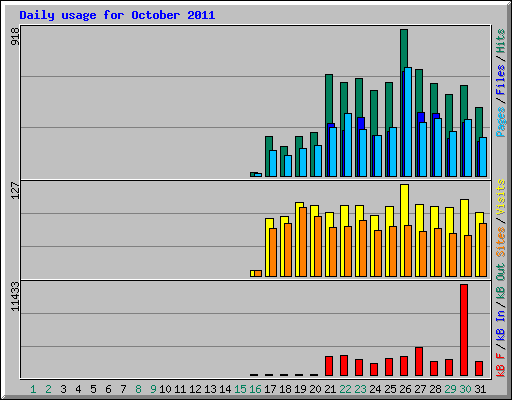The width and height of the screenshot is (512, 400).
Task: Click the yellow "Visits" legend word
Action: [501, 197]
